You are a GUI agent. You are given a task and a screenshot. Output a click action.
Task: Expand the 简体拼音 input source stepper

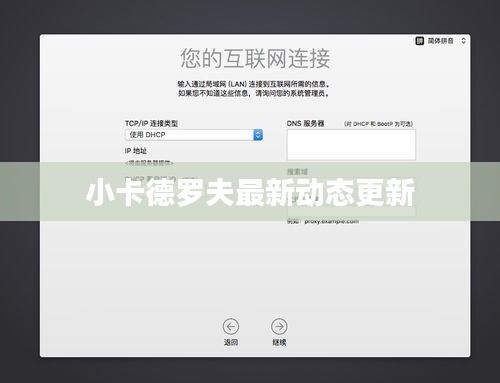coord(463,41)
